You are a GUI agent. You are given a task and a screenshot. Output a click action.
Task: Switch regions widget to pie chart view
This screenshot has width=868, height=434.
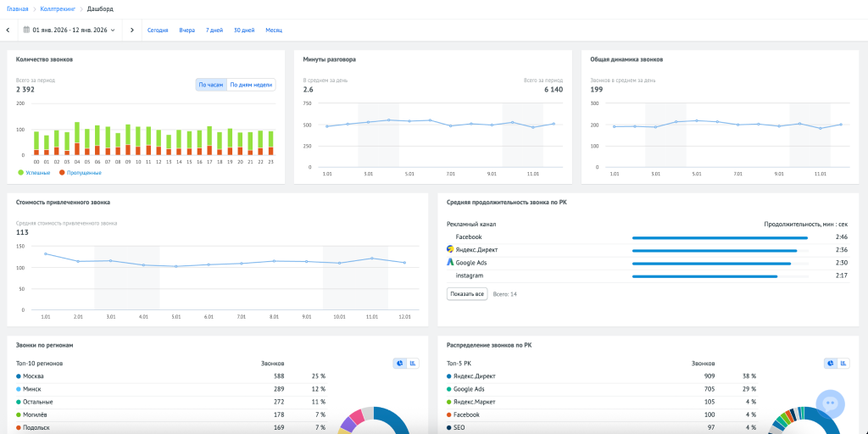[x=399, y=363]
